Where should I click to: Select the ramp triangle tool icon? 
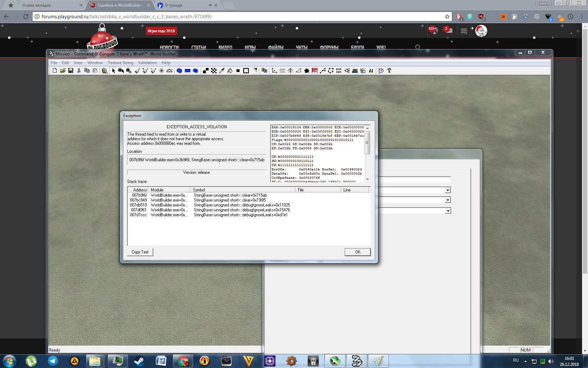pyautogui.click(x=298, y=71)
